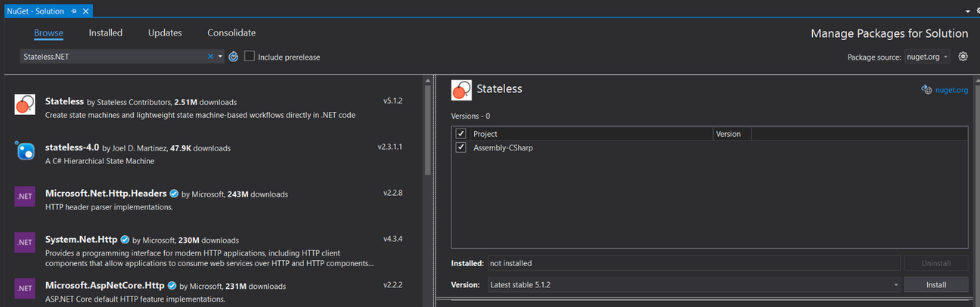Open the Consolidate tab
Viewport: 980px width, 307px height.
coord(231,33)
